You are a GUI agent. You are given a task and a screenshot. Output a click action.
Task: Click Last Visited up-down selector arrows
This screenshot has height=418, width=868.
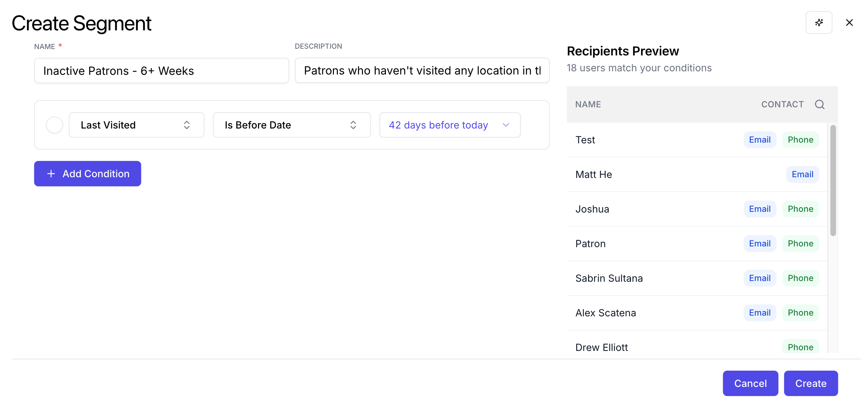pyautogui.click(x=187, y=125)
